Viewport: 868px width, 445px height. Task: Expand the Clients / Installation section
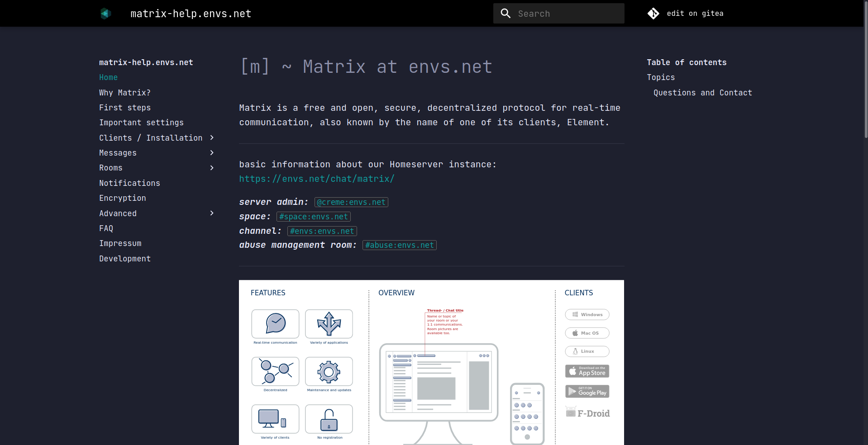211,137
